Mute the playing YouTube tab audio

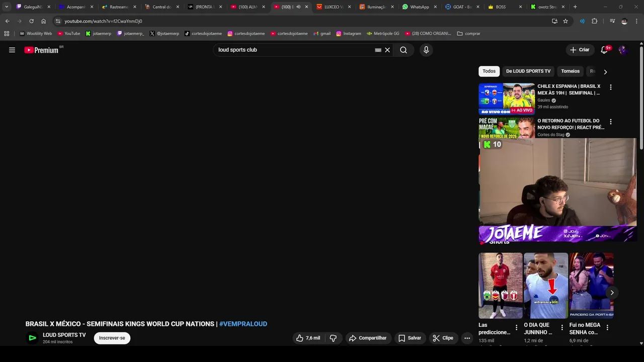tap(298, 7)
